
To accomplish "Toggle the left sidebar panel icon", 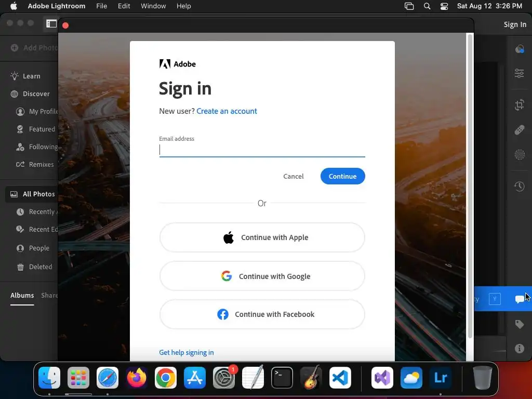I will point(51,23).
